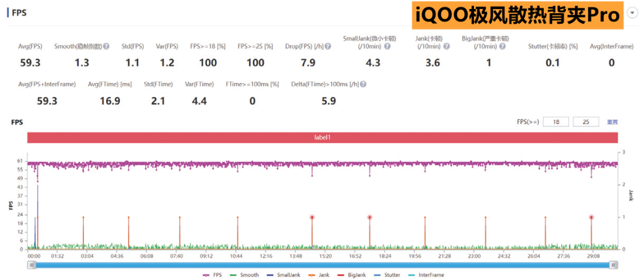Open help icon next to Smooth index

click(106, 47)
